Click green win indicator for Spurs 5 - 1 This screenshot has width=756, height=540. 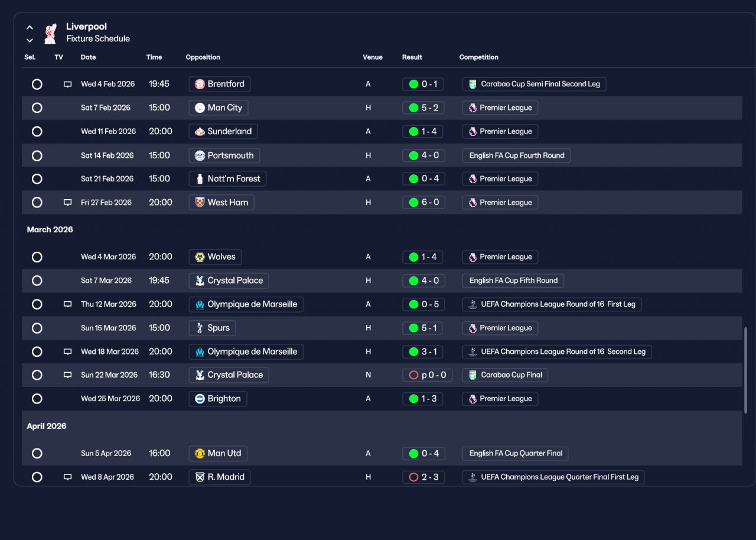pyautogui.click(x=413, y=327)
